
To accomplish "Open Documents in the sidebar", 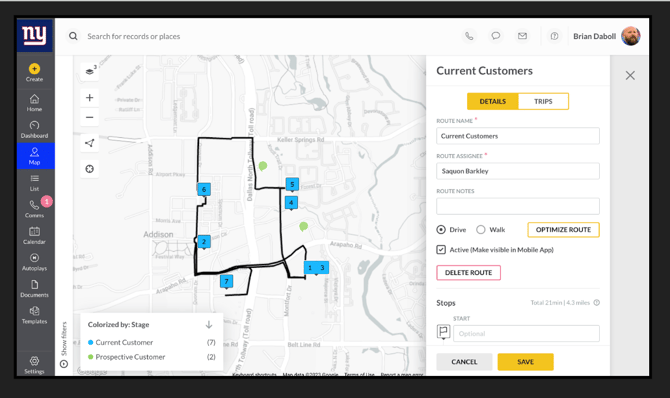I will click(x=34, y=289).
